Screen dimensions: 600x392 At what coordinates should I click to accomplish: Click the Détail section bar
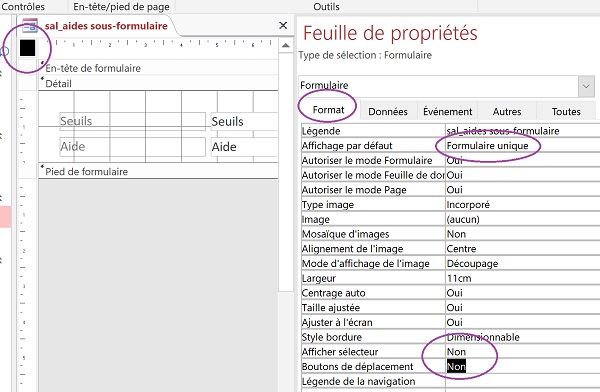tap(158, 83)
